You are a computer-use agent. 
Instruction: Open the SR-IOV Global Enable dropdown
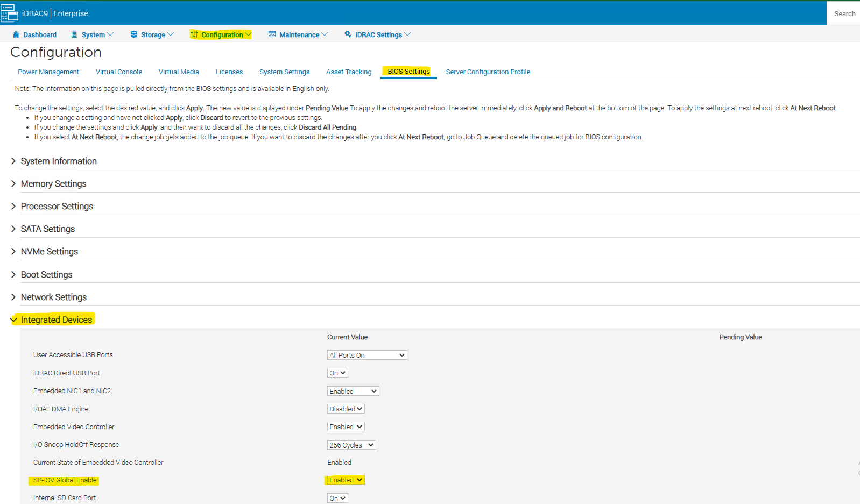coord(346,480)
